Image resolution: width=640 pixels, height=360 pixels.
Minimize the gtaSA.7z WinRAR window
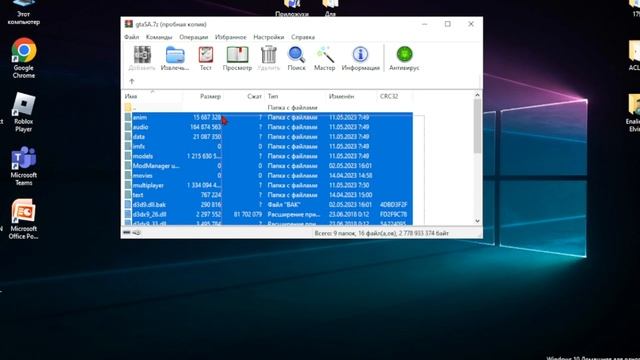(x=424, y=24)
